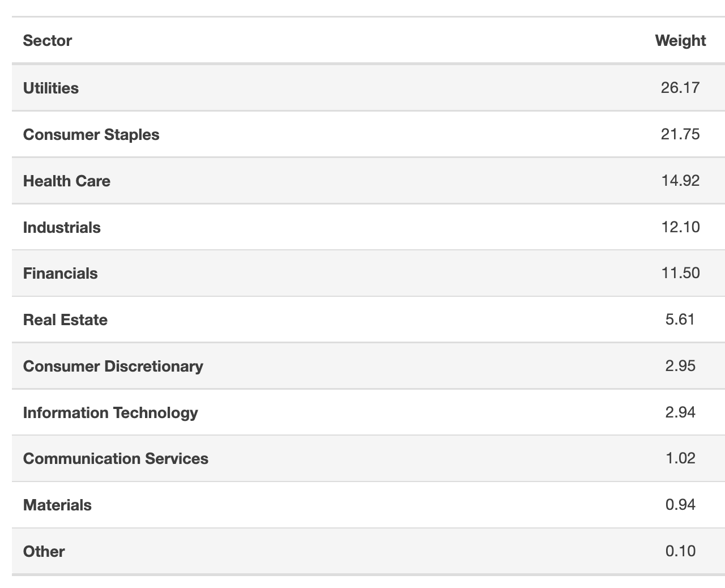Image resolution: width=725 pixels, height=588 pixels.
Task: Click the Real Estate sector name
Action: [65, 320]
